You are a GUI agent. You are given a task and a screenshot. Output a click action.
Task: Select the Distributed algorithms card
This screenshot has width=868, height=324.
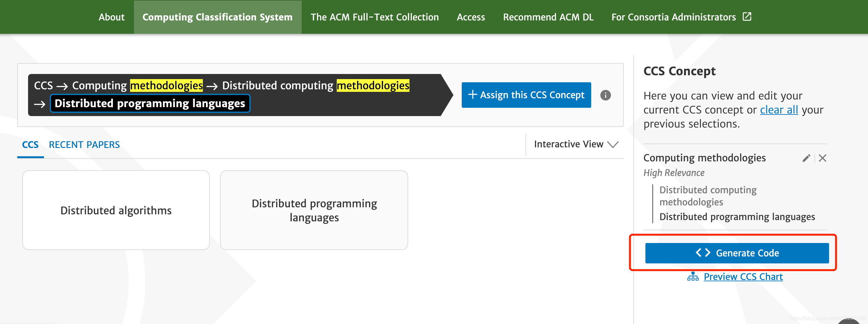[x=116, y=210]
